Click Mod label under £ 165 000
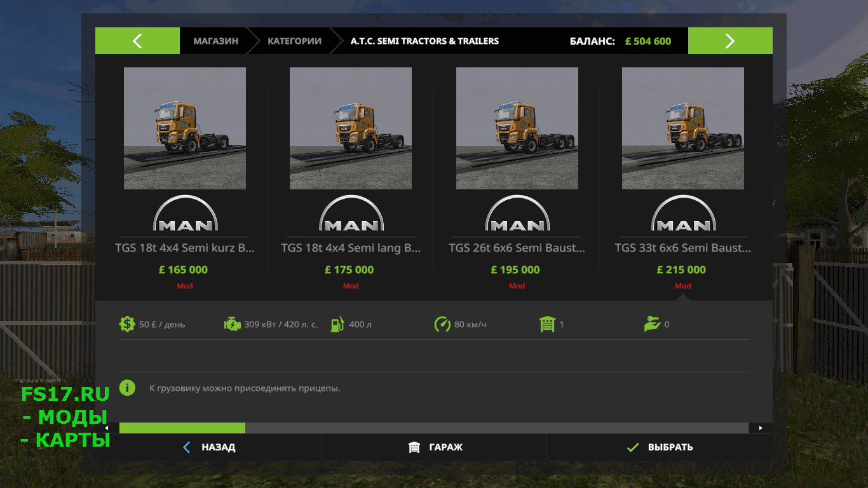This screenshot has width=868, height=488. coord(185,286)
